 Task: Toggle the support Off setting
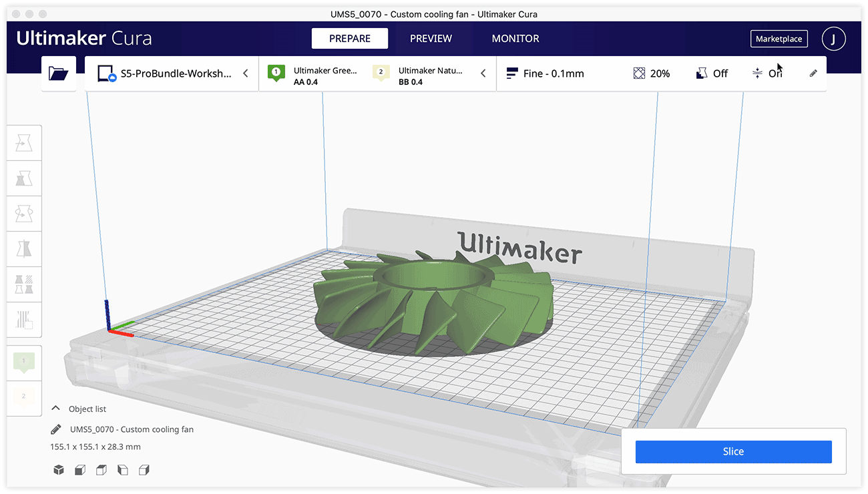(x=712, y=73)
